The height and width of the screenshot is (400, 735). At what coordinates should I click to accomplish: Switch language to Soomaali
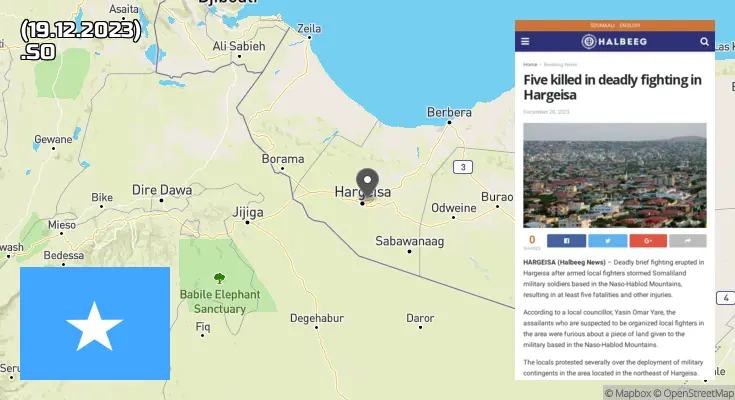point(602,25)
